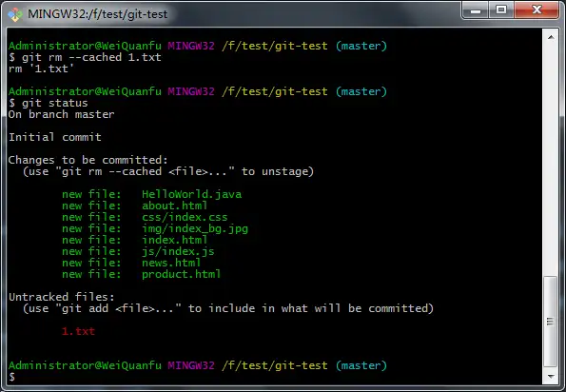Click the red untracked 1.txt filename
Screen dimensions: 566x392
point(78,331)
